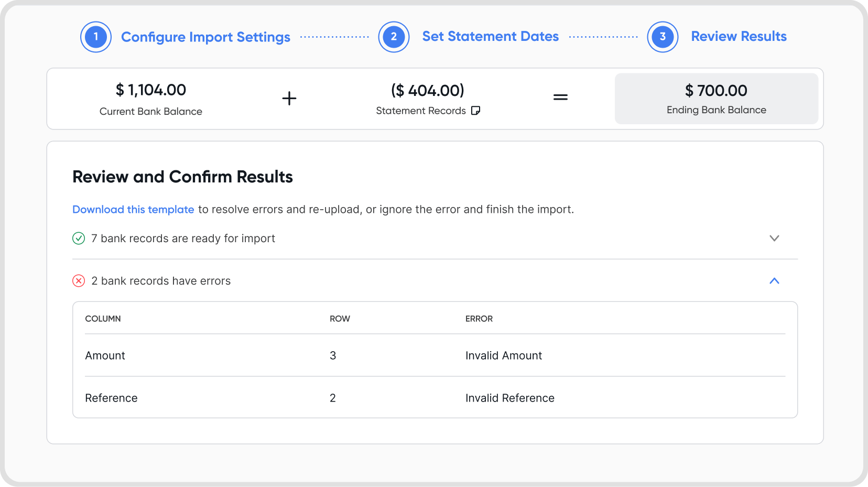Viewport: 868px width, 487px height.
Task: Go to Configure Import Settings step
Action: (205, 37)
